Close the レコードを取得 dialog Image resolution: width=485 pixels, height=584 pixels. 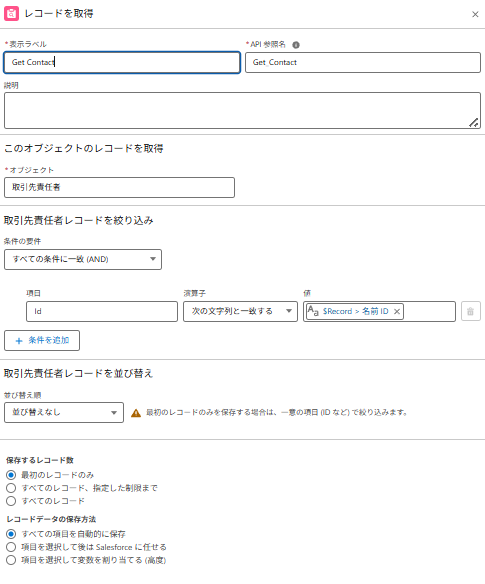tap(475, 14)
